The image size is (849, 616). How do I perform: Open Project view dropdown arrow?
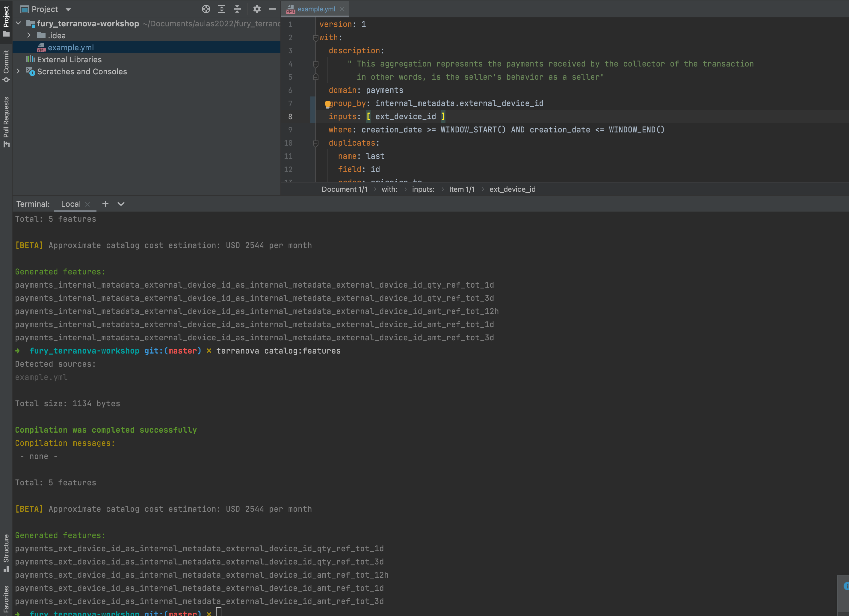(x=68, y=9)
